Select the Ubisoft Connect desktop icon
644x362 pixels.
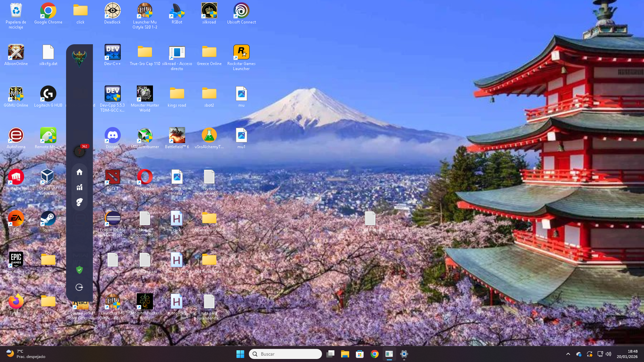241,11
